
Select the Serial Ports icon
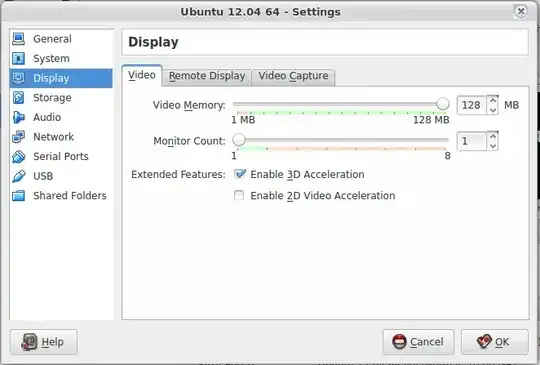coord(18,157)
